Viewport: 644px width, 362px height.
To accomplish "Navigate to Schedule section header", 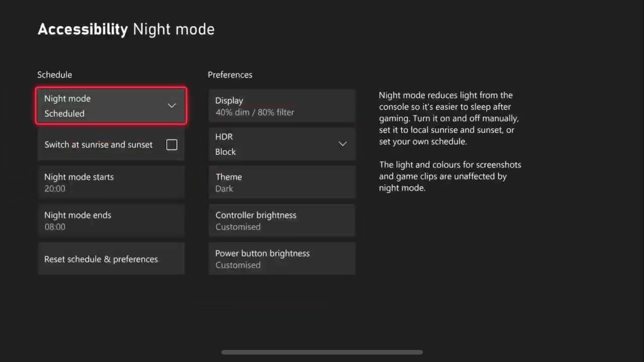I will point(54,74).
